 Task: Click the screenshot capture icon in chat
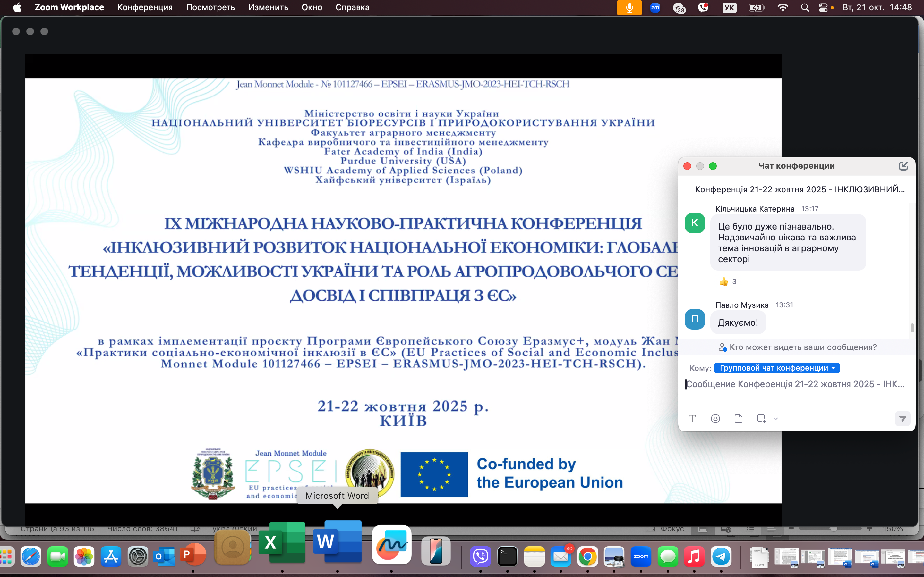pos(761,419)
